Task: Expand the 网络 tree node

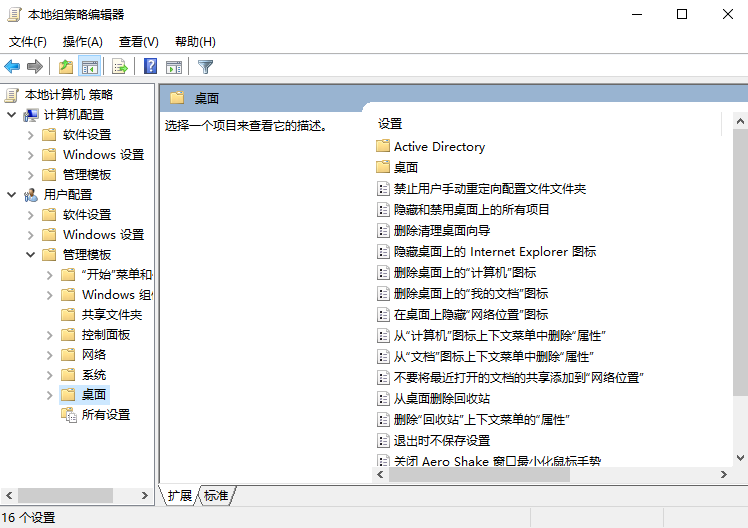Action: [50, 355]
